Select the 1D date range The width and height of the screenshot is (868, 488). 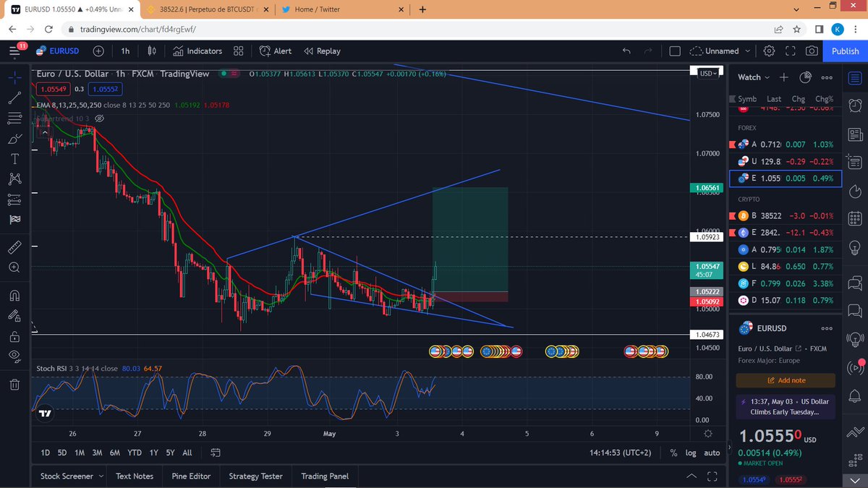[x=46, y=453]
